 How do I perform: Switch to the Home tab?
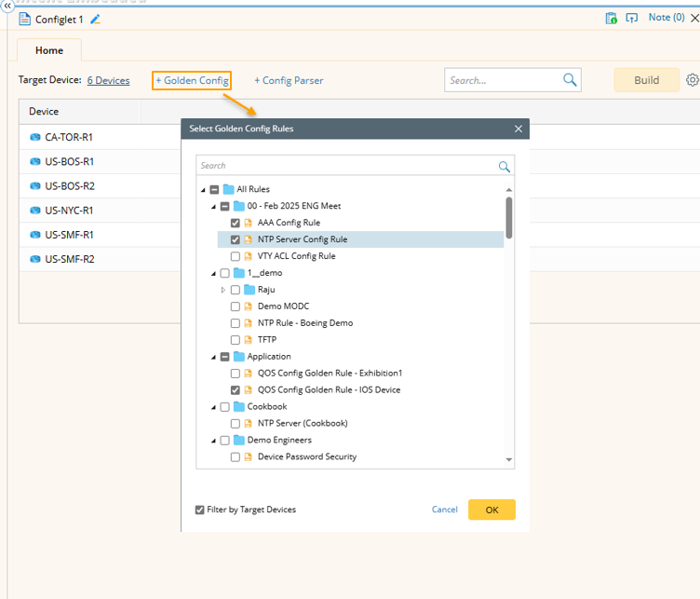click(49, 50)
